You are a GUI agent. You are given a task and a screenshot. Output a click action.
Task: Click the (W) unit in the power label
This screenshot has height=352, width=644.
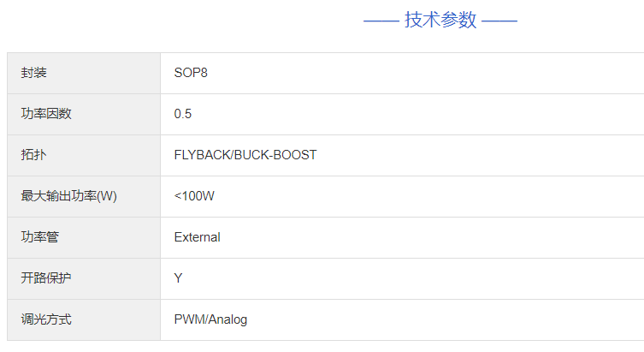pyautogui.click(x=106, y=196)
